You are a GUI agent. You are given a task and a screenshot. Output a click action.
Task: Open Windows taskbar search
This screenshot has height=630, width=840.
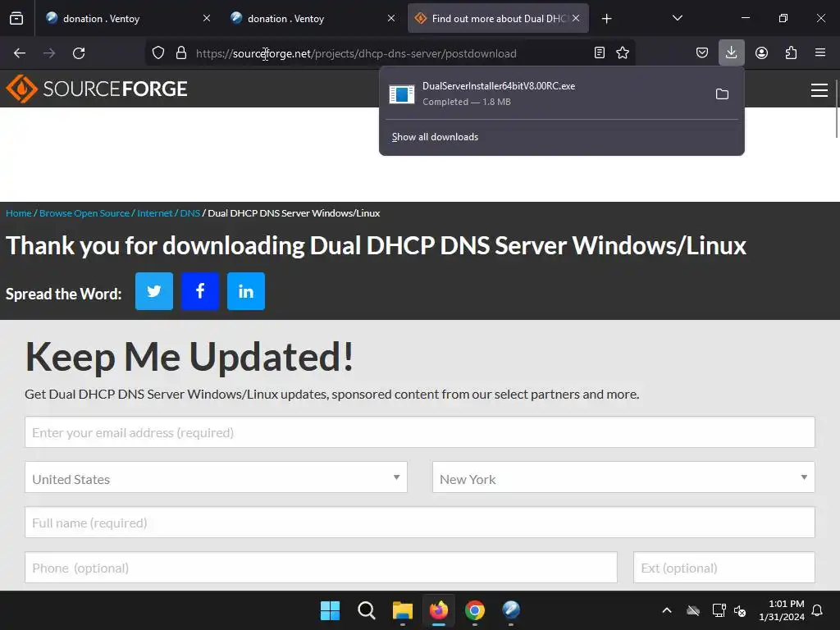pyautogui.click(x=367, y=610)
